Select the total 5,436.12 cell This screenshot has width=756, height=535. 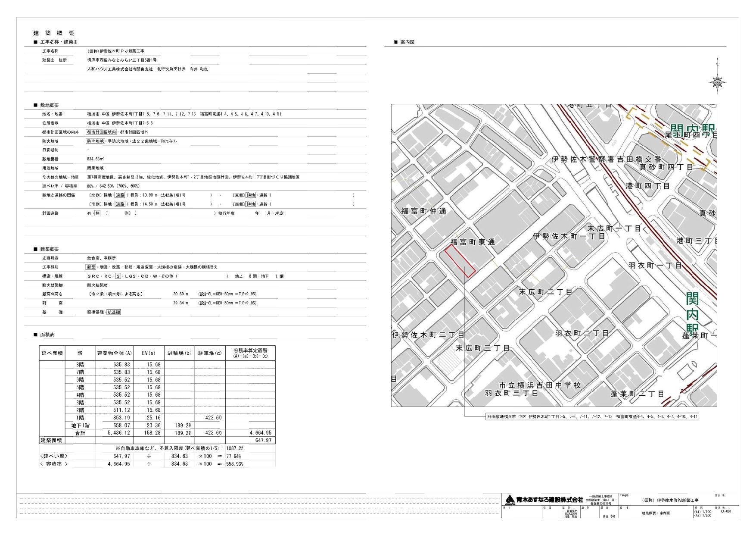tap(119, 433)
